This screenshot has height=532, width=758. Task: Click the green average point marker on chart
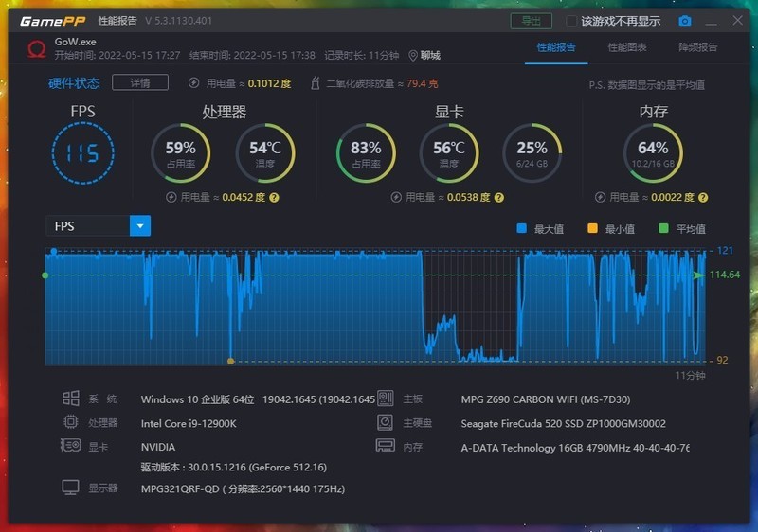(x=45, y=275)
